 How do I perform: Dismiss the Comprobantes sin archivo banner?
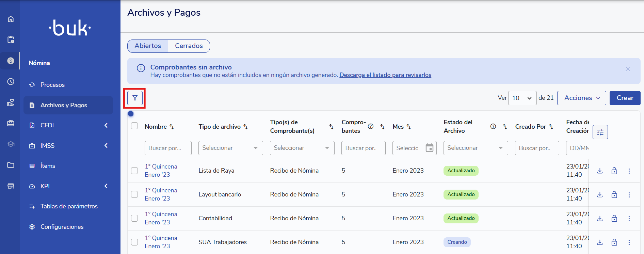point(628,69)
